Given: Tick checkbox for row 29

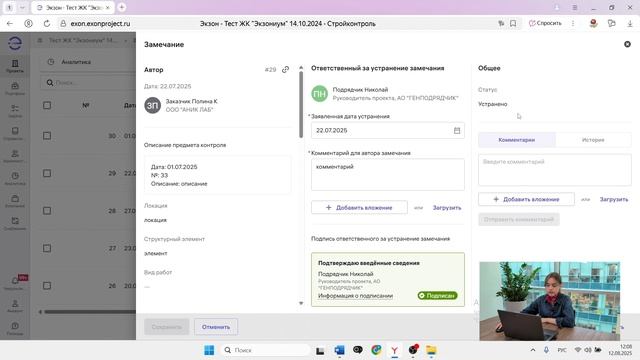Looking at the screenshot, I should tap(47, 173).
